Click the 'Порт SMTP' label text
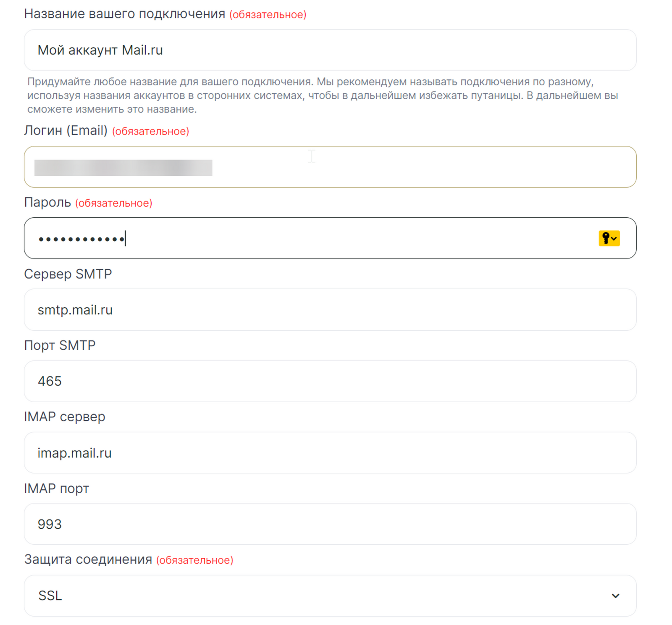The image size is (672, 625). (x=60, y=345)
